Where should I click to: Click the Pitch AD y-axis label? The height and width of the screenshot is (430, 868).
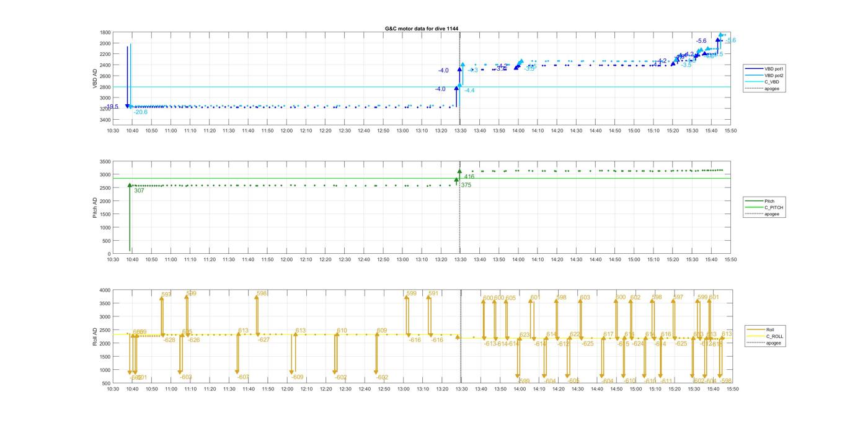[95, 207]
